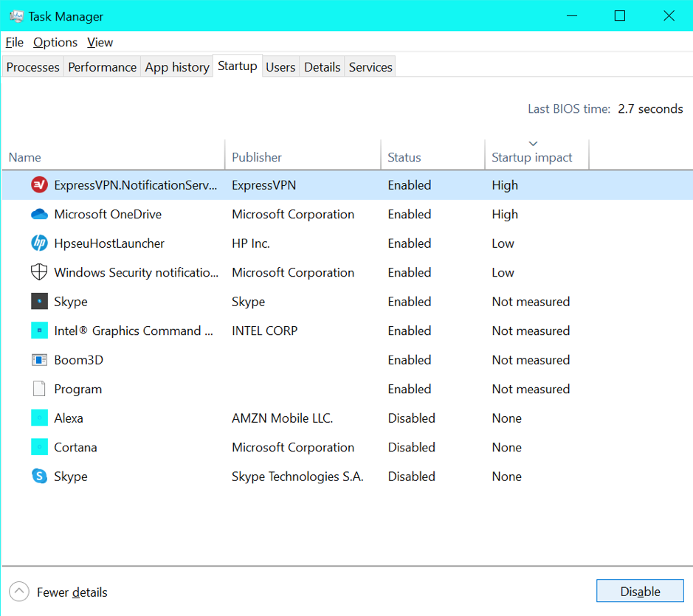Click the Intel Graphics Command icon

point(39,331)
